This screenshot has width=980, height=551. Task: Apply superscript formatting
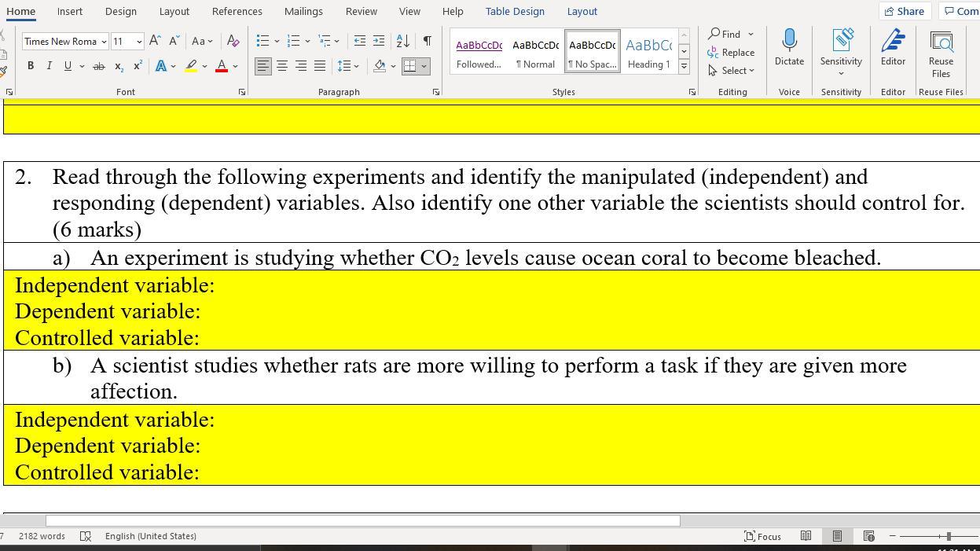138,66
